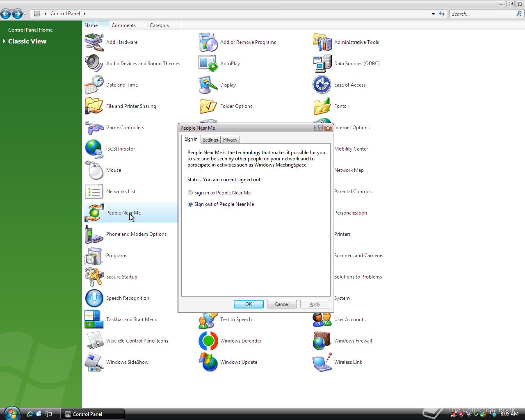
Task: Sort by Category column header
Action: click(164, 25)
